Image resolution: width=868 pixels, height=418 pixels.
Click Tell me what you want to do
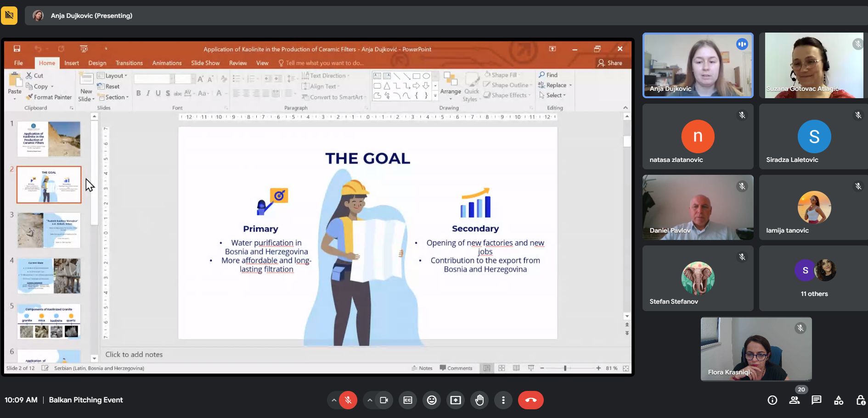pyautogui.click(x=321, y=63)
